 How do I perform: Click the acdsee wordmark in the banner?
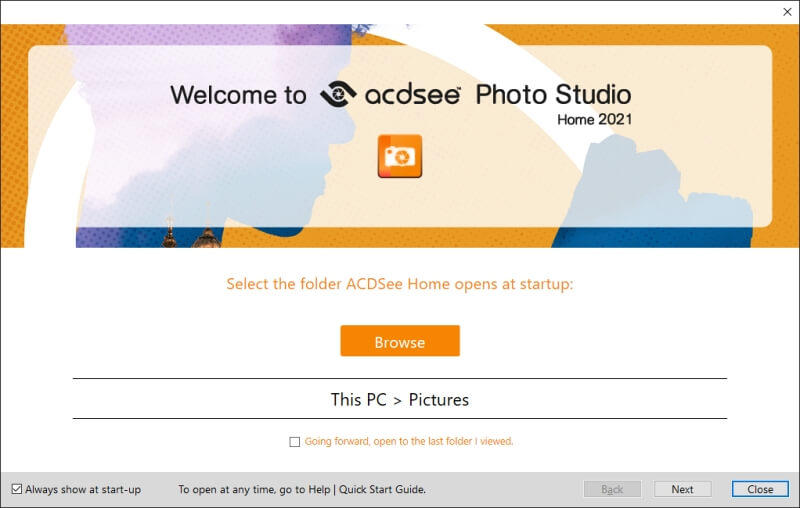pyautogui.click(x=412, y=95)
